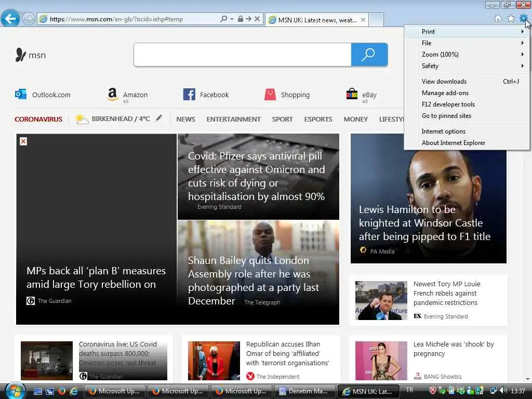
Task: Click the Windows Start orb
Action: (x=15, y=391)
